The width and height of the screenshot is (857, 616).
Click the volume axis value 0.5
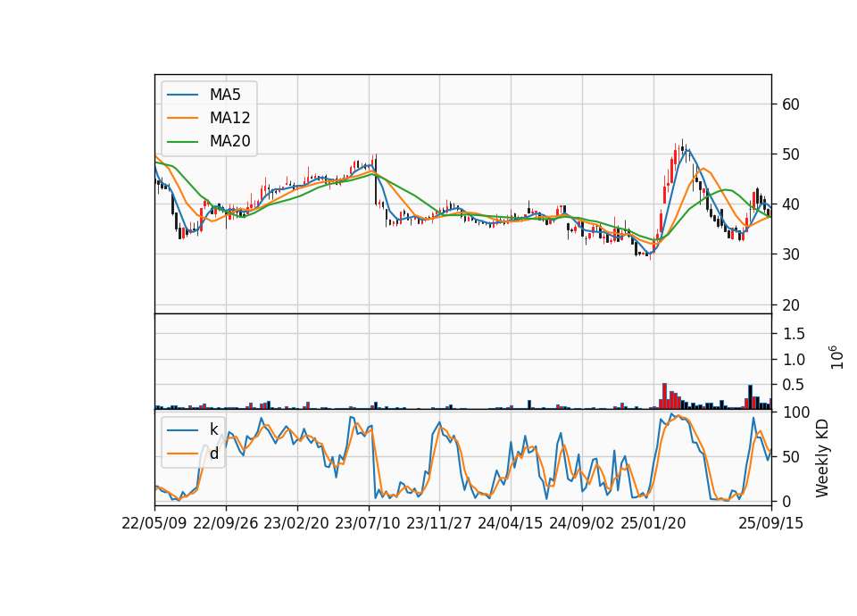794,385
